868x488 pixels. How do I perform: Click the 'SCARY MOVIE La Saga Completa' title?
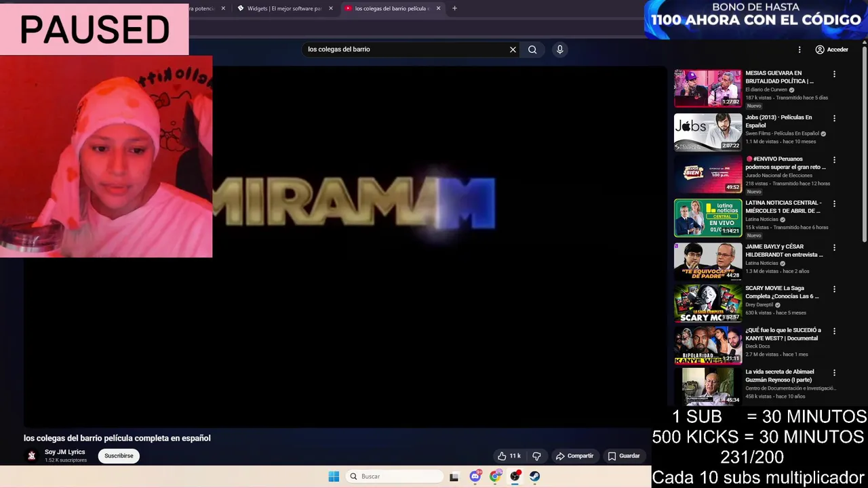coord(782,292)
